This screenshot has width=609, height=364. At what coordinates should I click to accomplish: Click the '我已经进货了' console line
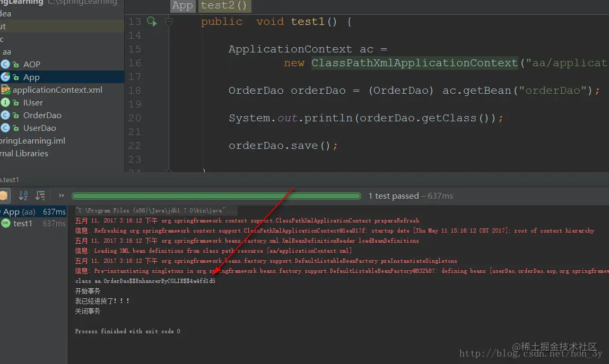click(x=102, y=301)
